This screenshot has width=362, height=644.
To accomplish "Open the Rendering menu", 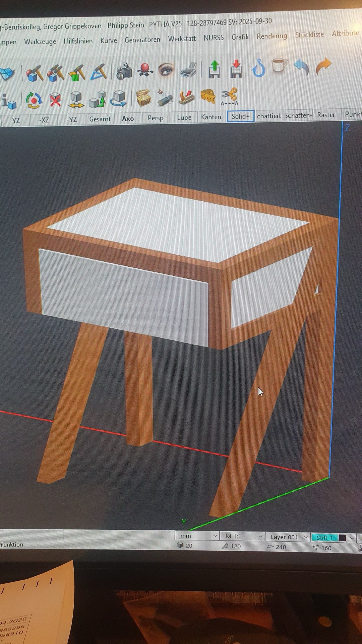I will click(x=272, y=36).
